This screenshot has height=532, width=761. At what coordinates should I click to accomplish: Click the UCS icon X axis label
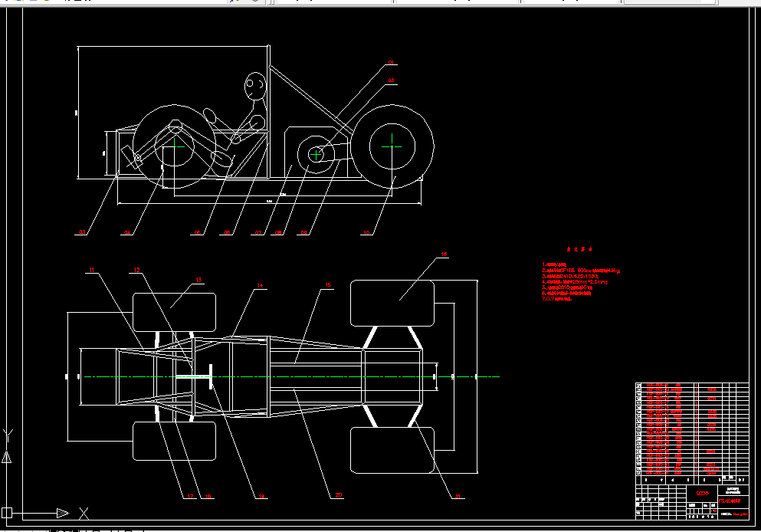[x=84, y=513]
